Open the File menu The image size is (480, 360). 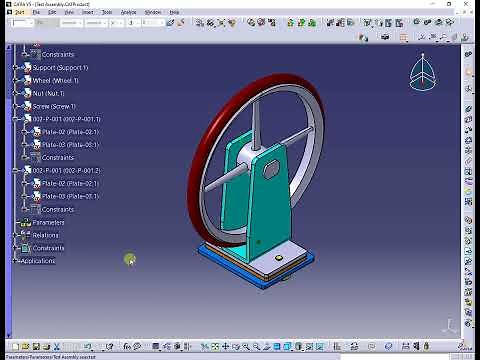pyautogui.click(x=36, y=12)
